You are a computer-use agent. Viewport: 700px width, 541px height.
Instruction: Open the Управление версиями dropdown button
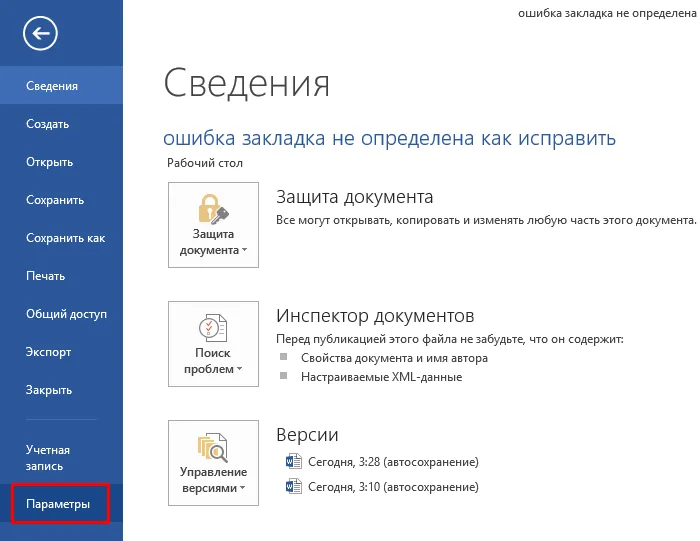tap(213, 463)
